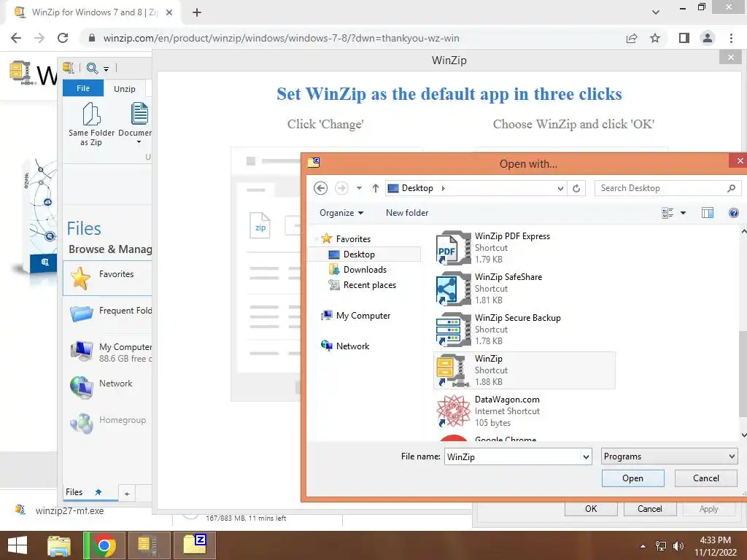The width and height of the screenshot is (747, 560).
Task: Click the Chrome address bar URL
Action: pyautogui.click(x=281, y=38)
